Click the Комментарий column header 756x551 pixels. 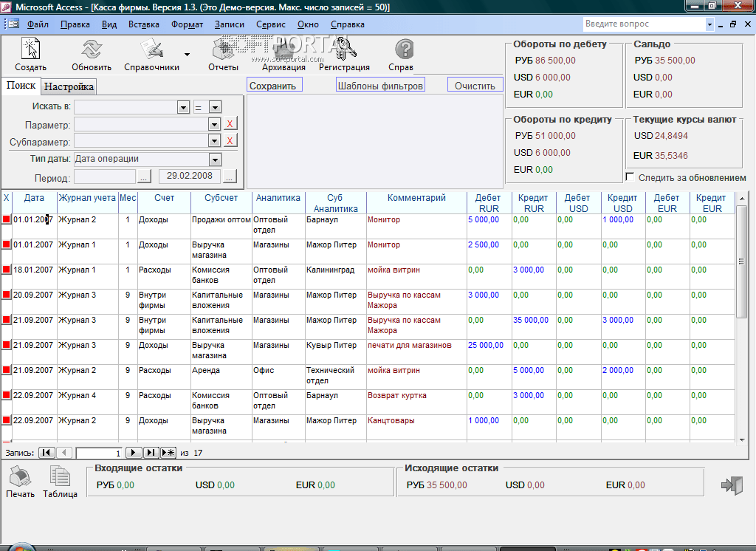click(416, 202)
